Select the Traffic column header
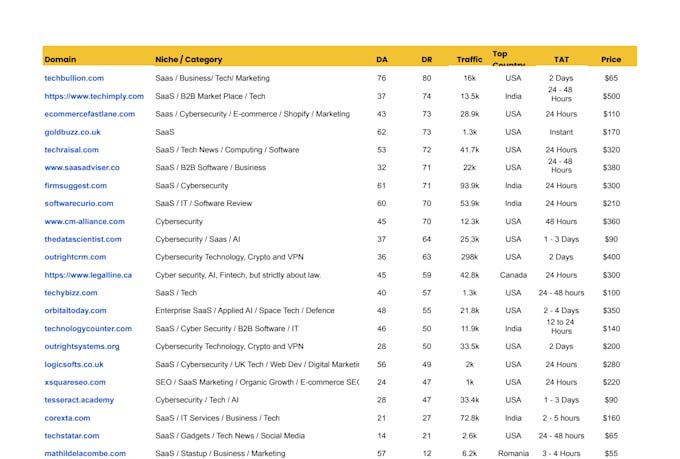Viewport: 680px width, 459px height. pos(469,59)
